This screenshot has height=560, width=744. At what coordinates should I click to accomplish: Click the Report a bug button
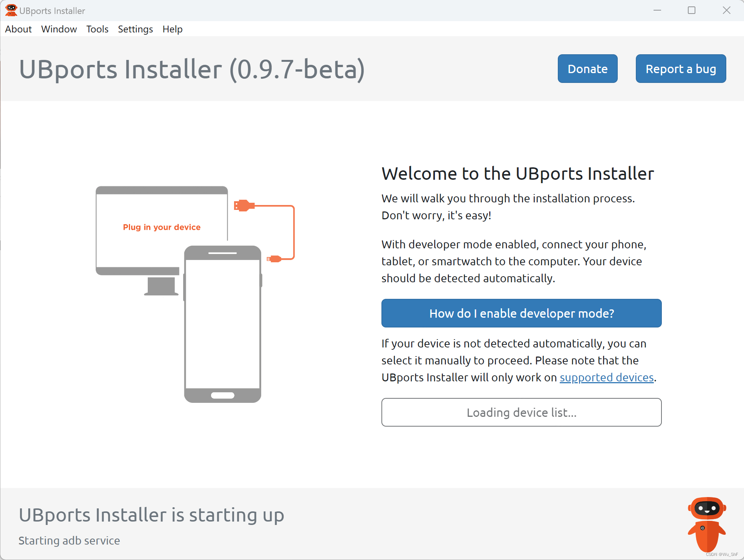(680, 69)
